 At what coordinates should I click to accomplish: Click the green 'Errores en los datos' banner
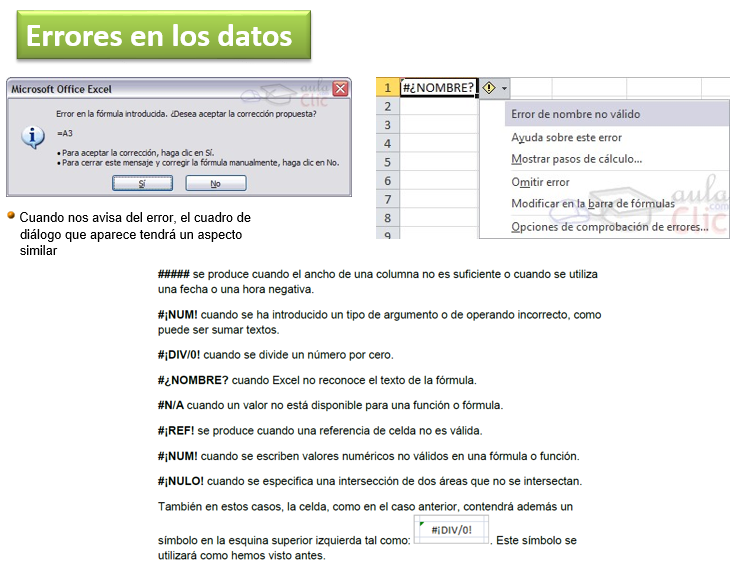click(163, 35)
